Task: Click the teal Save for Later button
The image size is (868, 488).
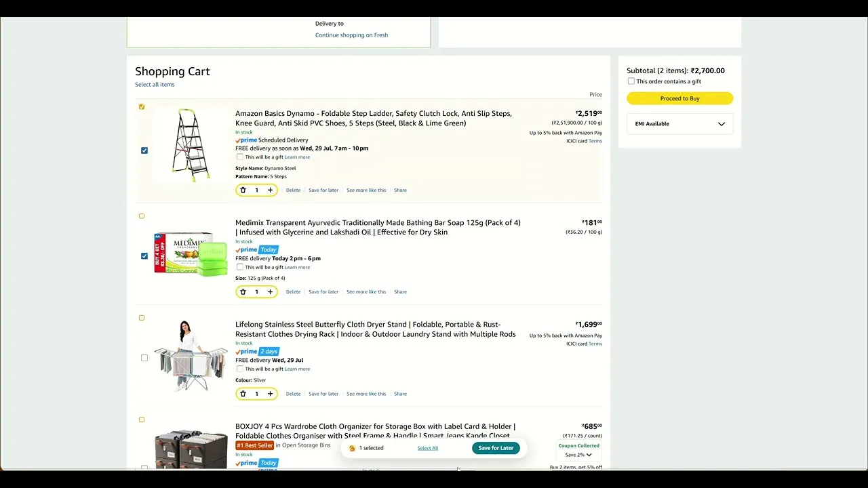Action: 496,448
